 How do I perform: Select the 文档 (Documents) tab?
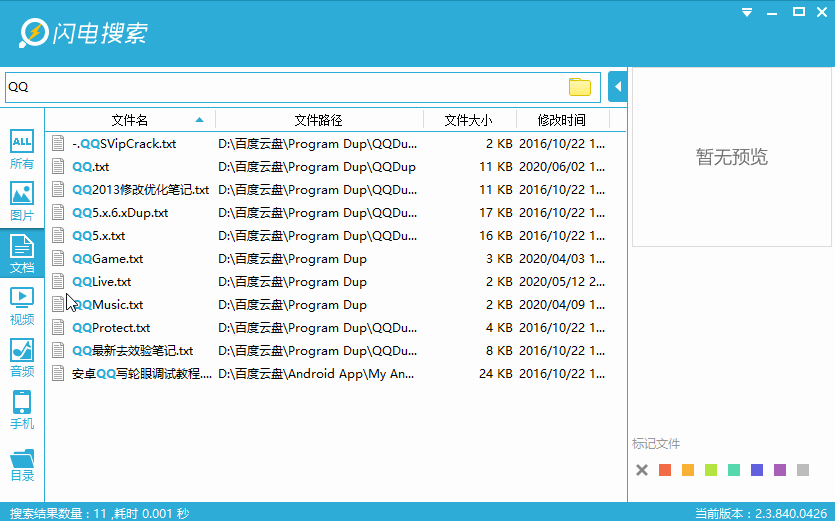pyautogui.click(x=21, y=254)
